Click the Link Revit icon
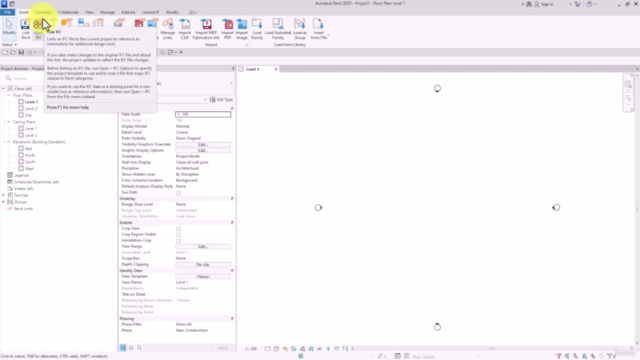 [x=25, y=29]
